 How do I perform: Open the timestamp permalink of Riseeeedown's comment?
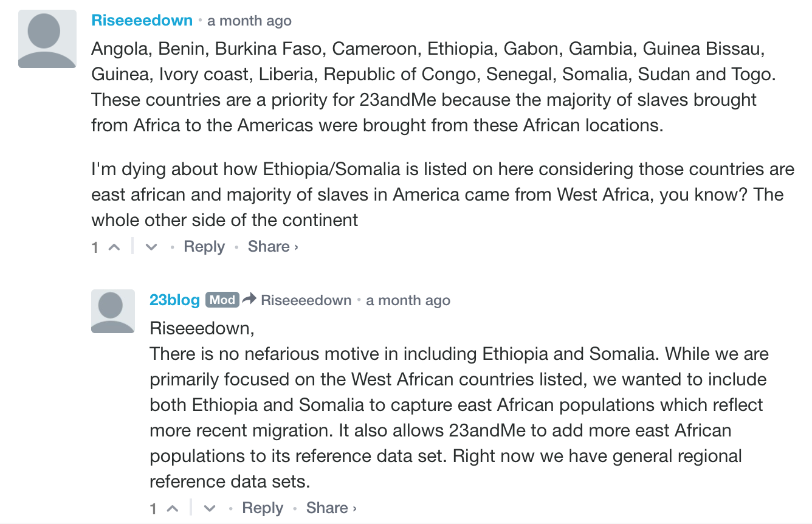click(x=249, y=21)
